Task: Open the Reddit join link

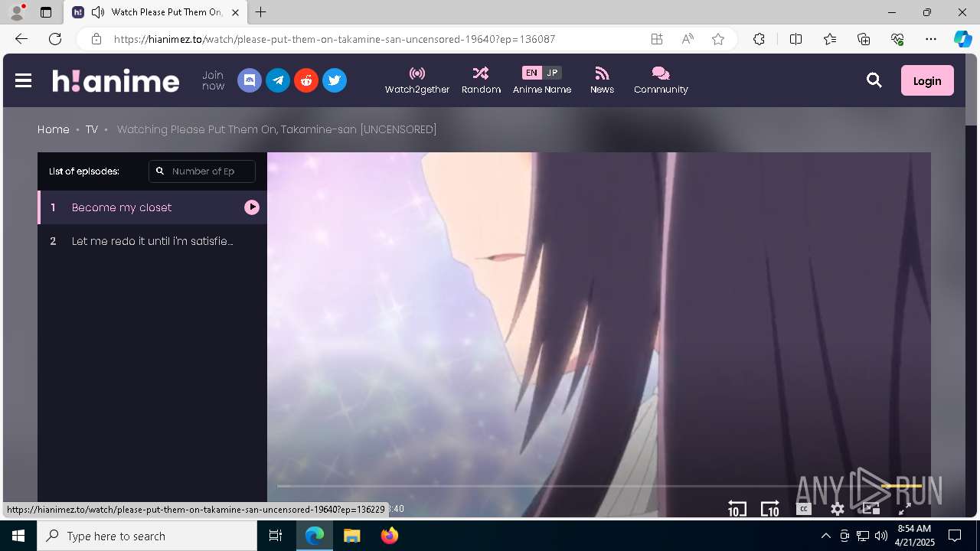Action: tap(306, 80)
